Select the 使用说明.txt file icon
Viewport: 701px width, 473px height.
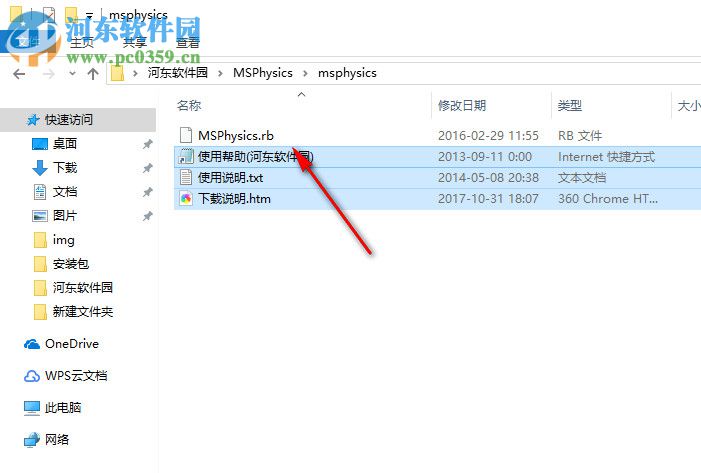[x=186, y=177]
